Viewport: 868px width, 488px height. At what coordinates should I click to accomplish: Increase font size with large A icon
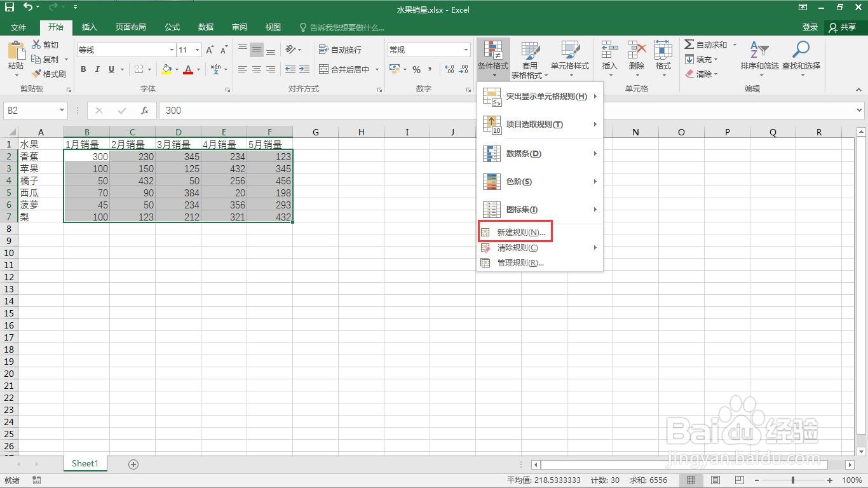(x=210, y=50)
